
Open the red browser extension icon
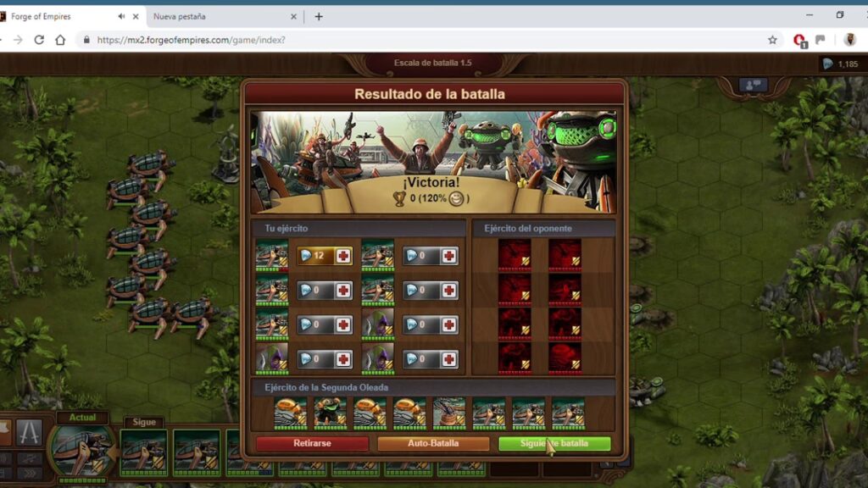coord(798,40)
